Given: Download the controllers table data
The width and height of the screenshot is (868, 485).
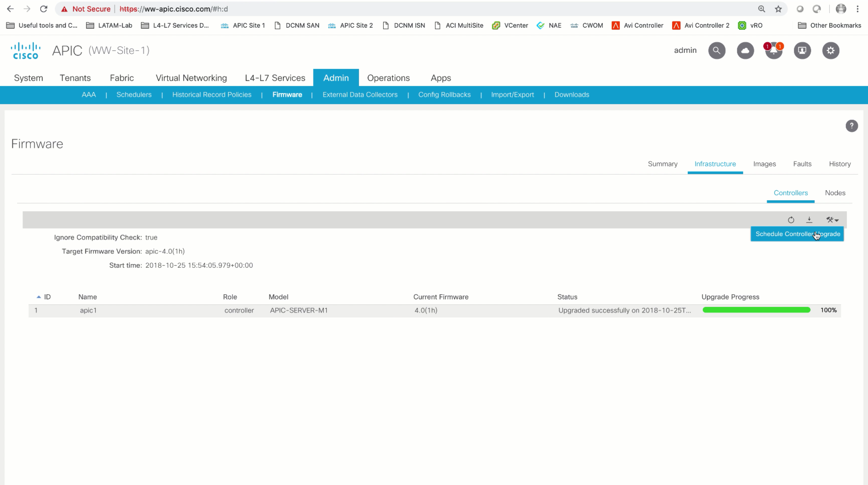Looking at the screenshot, I should [x=809, y=220].
